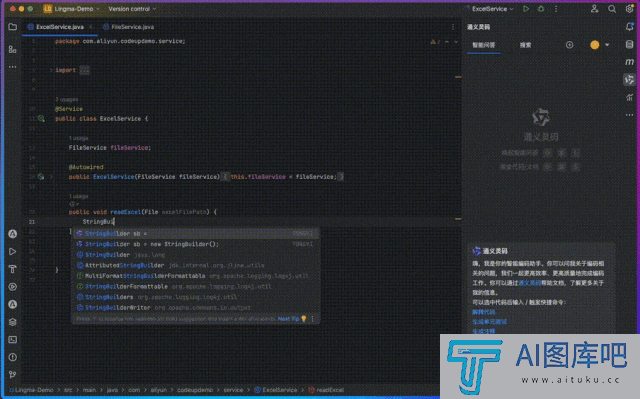Image resolution: width=640 pixels, height=399 pixels.
Task: Open the Version control dropdown
Action: point(132,9)
